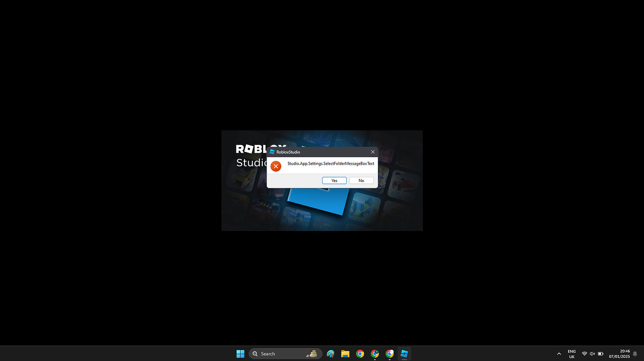Viewport: 644px width, 361px height.
Task: Open the ENG UK language switcher
Action: tap(572, 354)
